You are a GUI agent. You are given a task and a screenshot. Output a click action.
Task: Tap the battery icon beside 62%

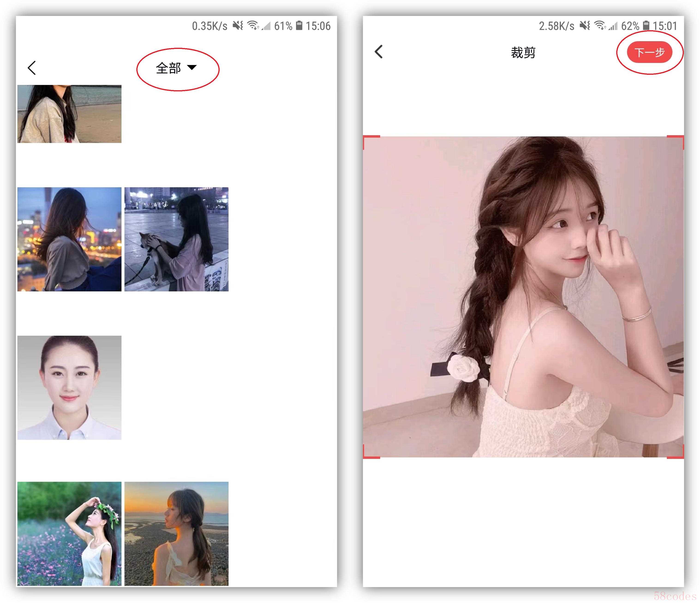(646, 25)
